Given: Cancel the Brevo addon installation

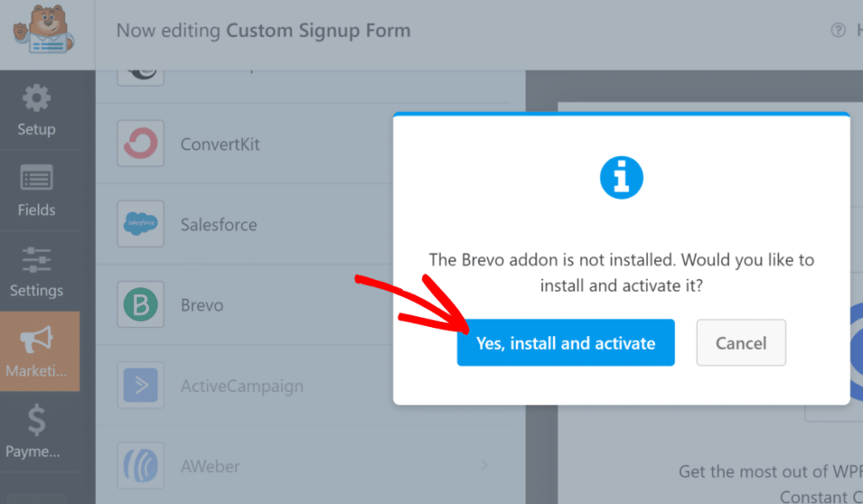Looking at the screenshot, I should 741,343.
